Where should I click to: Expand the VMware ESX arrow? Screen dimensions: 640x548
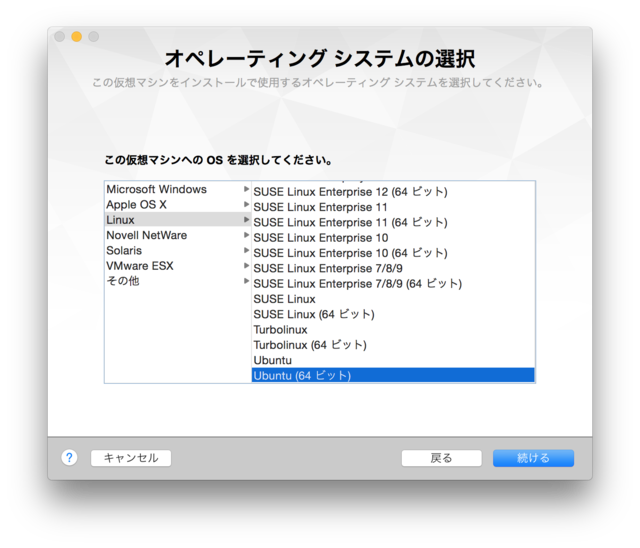[246, 266]
